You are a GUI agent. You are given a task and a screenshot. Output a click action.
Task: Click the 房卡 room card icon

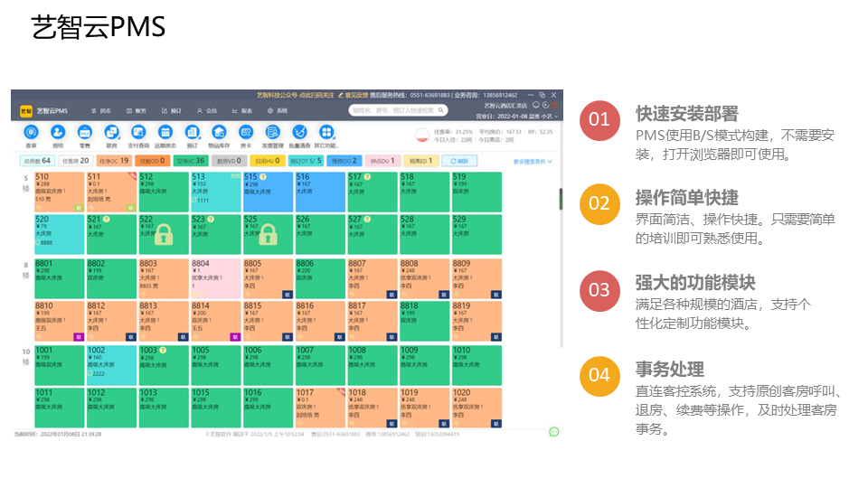tap(246, 132)
